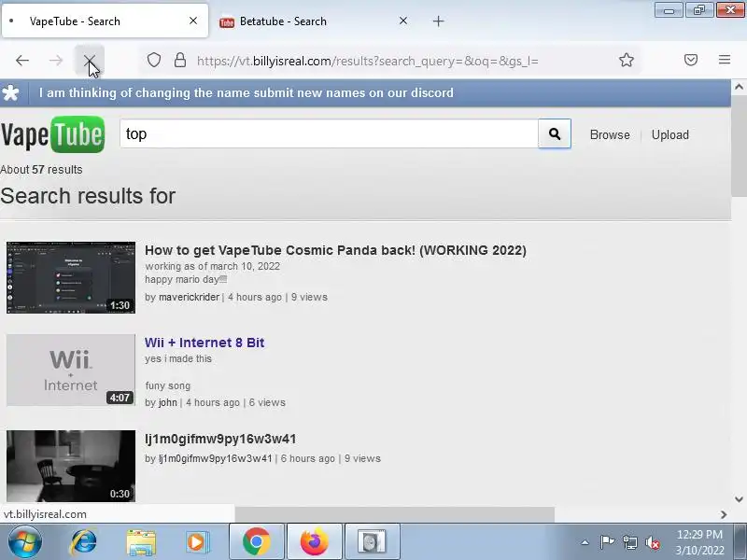Open the Windows Start menu

tap(24, 542)
